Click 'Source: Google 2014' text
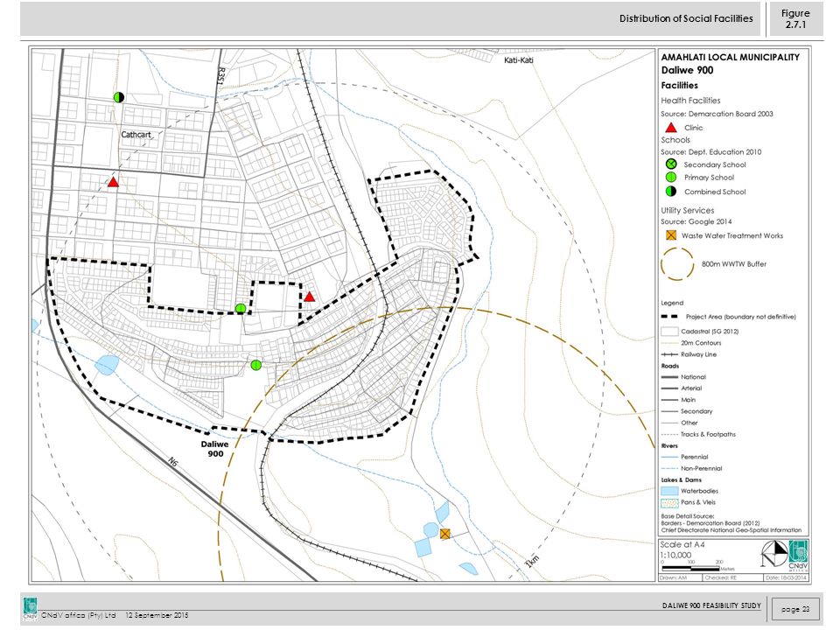 pyautogui.click(x=696, y=221)
